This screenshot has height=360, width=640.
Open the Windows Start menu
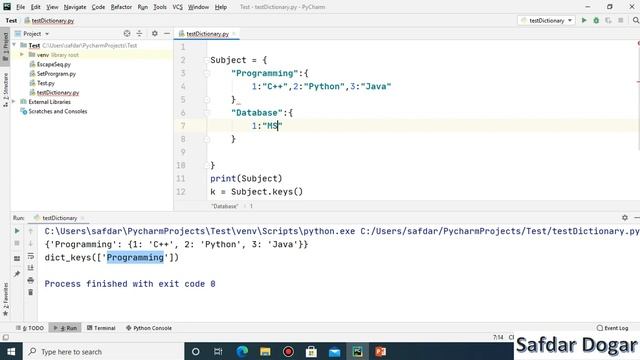pyautogui.click(x=11, y=351)
